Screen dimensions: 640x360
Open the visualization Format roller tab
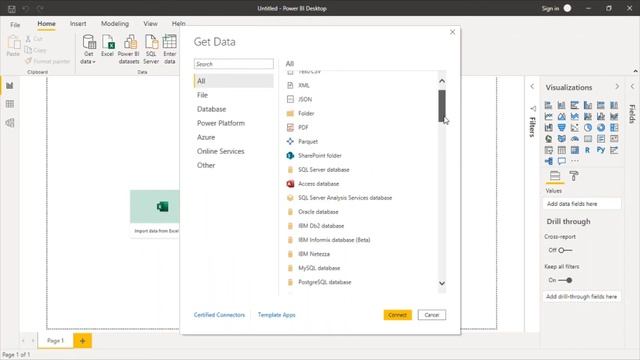pyautogui.click(x=574, y=176)
